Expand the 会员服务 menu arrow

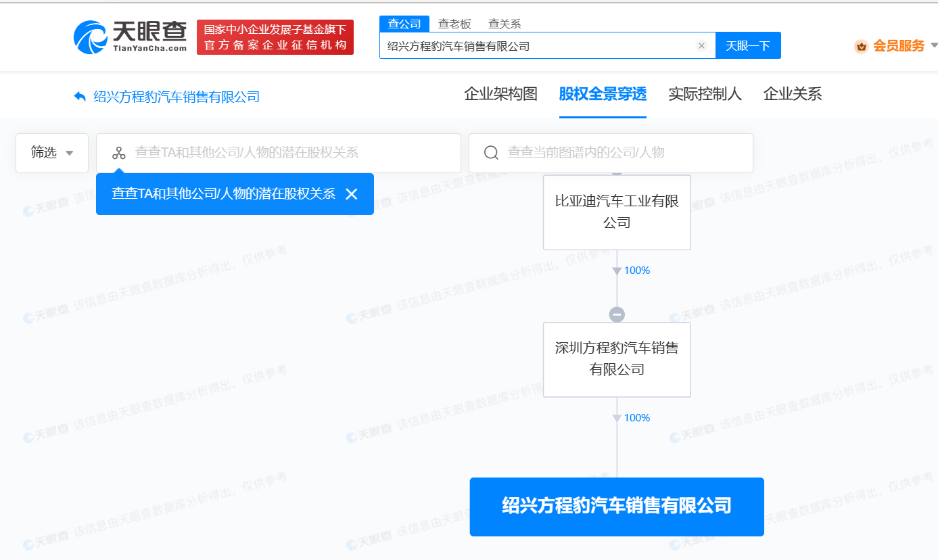pyautogui.click(x=933, y=45)
